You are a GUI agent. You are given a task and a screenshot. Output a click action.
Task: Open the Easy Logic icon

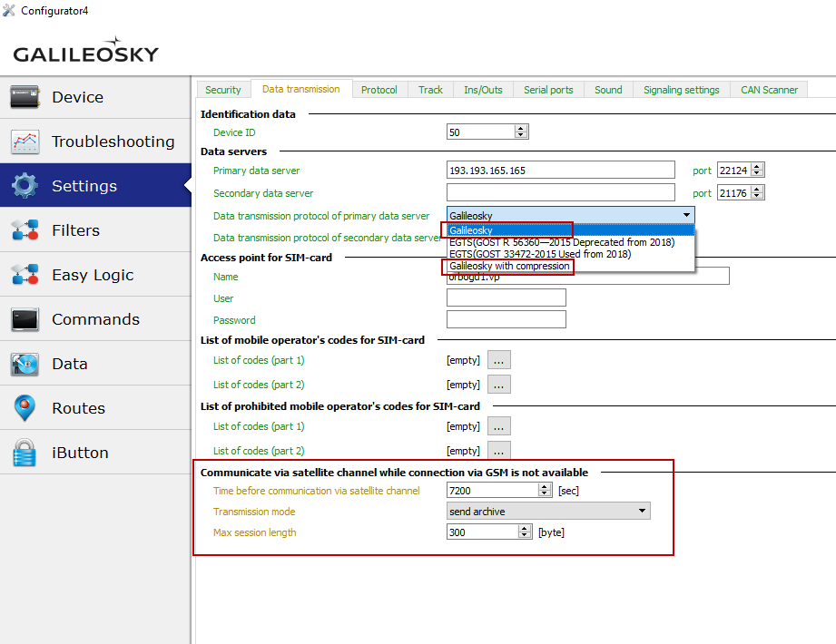tap(25, 275)
